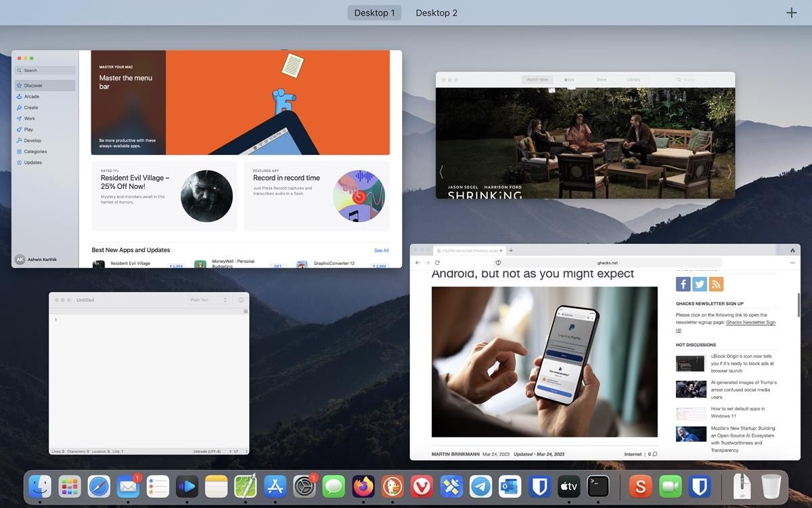This screenshot has height=508, width=812.
Task: Open the info inspector in Untitled editor
Action: tap(241, 300)
